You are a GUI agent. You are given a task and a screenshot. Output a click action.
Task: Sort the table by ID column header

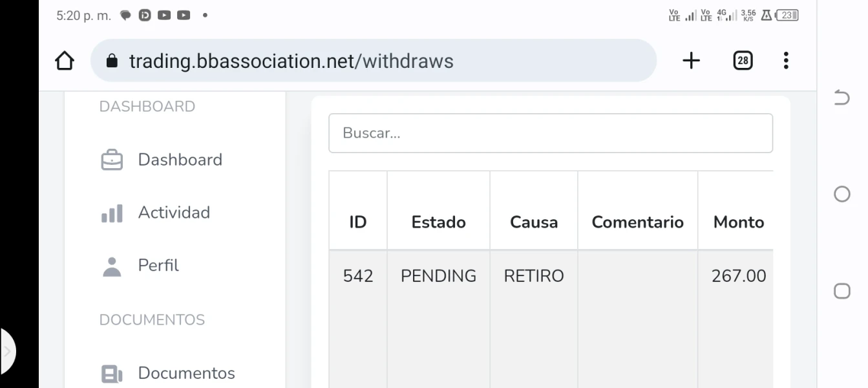point(357,222)
